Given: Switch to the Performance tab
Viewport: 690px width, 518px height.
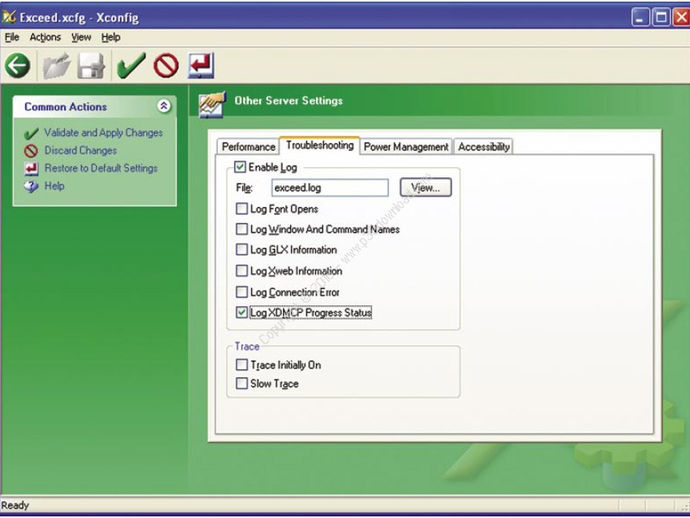Looking at the screenshot, I should (x=248, y=147).
